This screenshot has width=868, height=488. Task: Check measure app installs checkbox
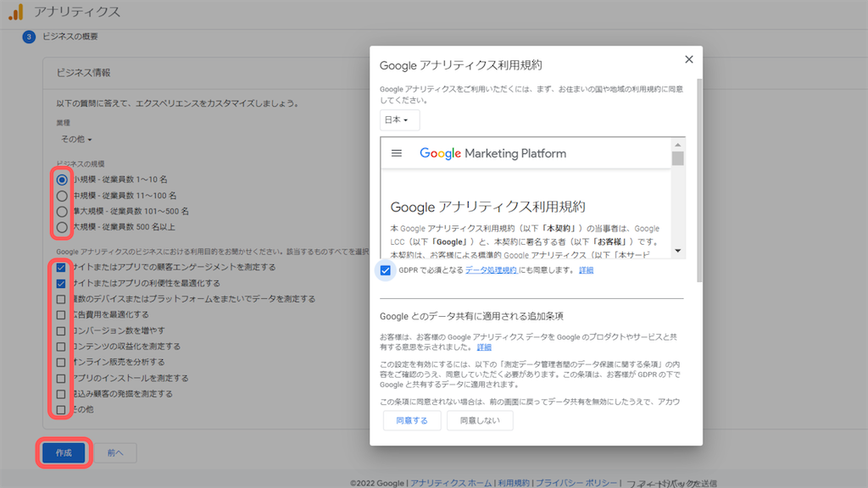pos(61,379)
